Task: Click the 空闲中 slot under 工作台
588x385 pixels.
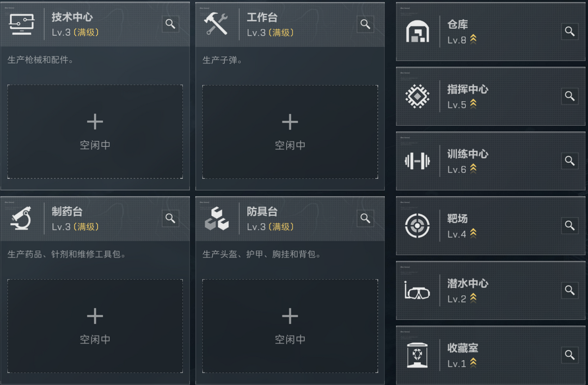Action: point(290,132)
